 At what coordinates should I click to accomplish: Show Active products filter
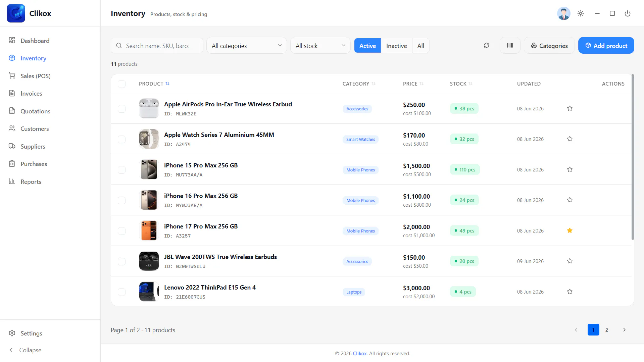pyautogui.click(x=367, y=46)
